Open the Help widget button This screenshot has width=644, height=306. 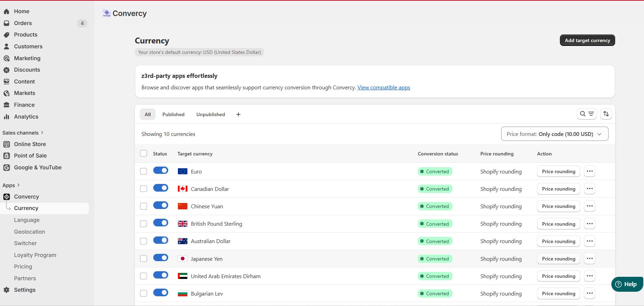pyautogui.click(x=627, y=284)
